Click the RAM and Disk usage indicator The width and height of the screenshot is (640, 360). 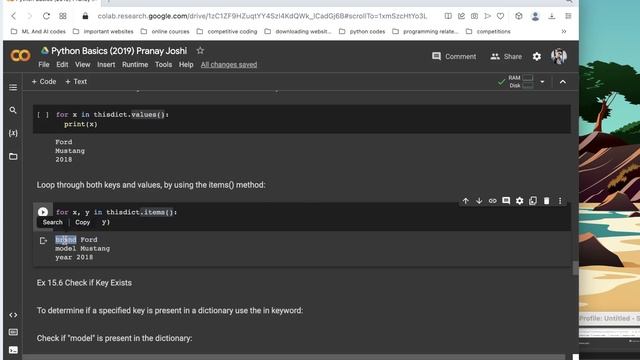tap(516, 82)
